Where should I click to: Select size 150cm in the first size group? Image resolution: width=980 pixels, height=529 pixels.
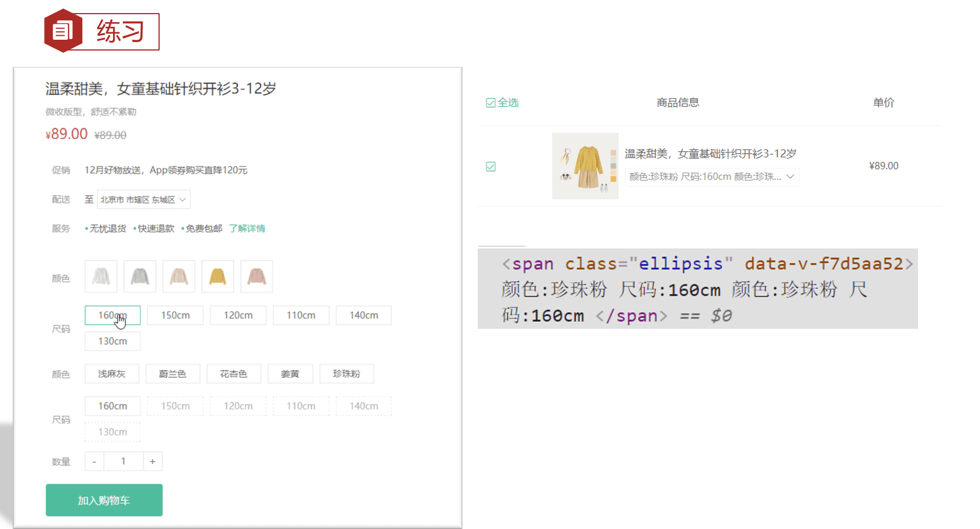click(x=175, y=315)
